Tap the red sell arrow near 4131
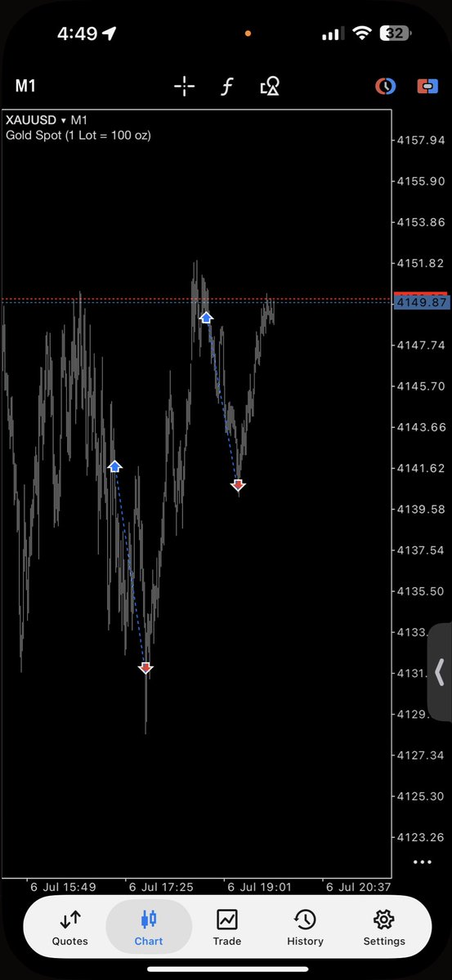The height and width of the screenshot is (980, 452). coord(145,668)
